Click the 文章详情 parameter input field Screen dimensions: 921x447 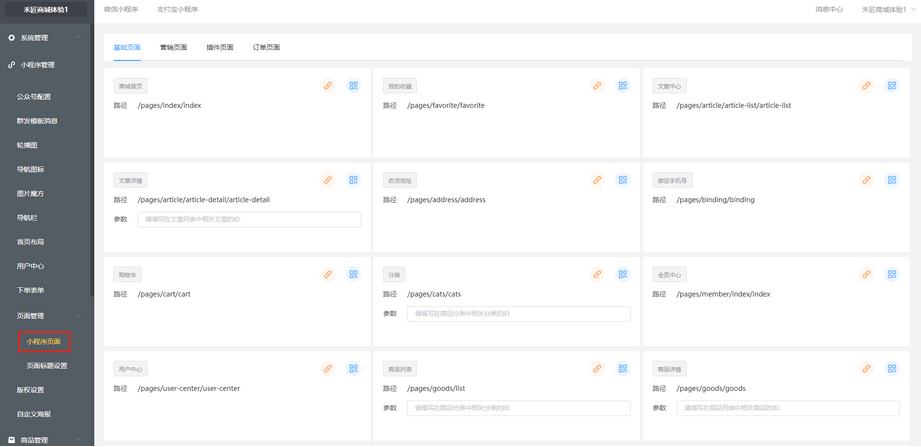pos(249,219)
